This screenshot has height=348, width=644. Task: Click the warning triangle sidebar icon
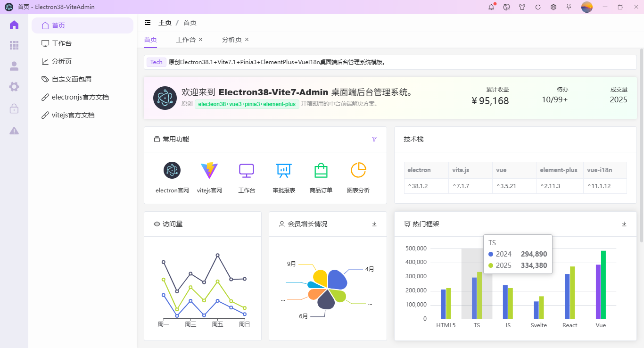tap(14, 131)
